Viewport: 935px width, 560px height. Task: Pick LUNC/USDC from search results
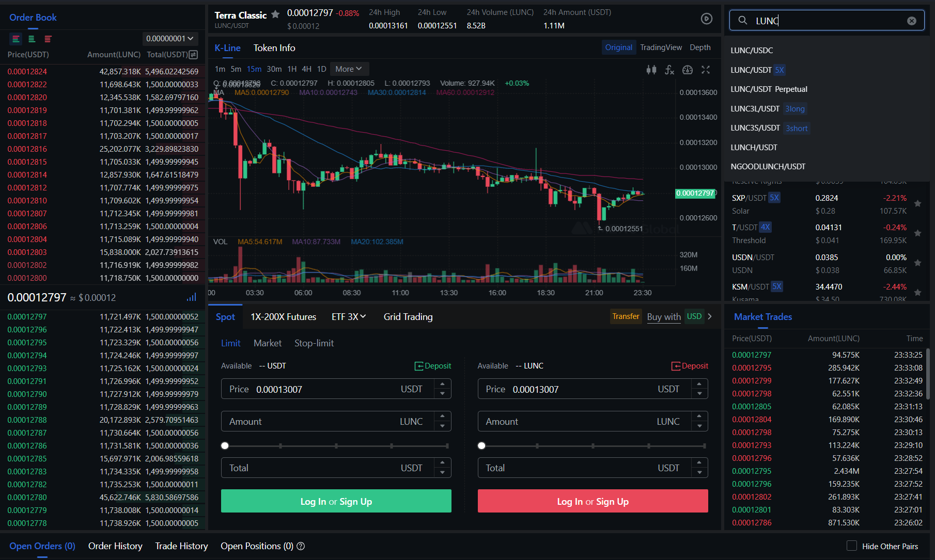pos(752,51)
